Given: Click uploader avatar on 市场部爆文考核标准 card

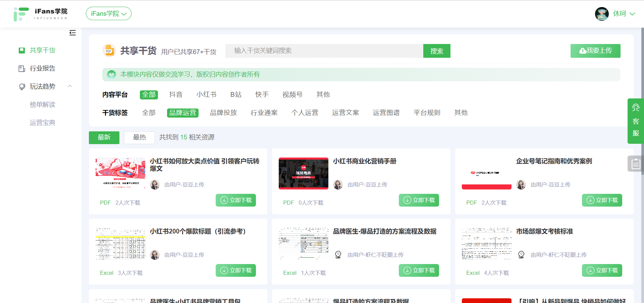Looking at the screenshot, I should [521, 255].
